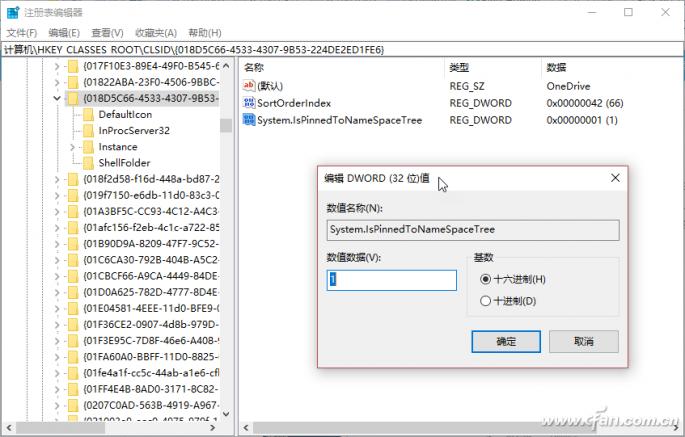Image resolution: width=685 pixels, height=437 pixels.
Task: Open the 编辑(E) menu
Action: click(x=64, y=33)
